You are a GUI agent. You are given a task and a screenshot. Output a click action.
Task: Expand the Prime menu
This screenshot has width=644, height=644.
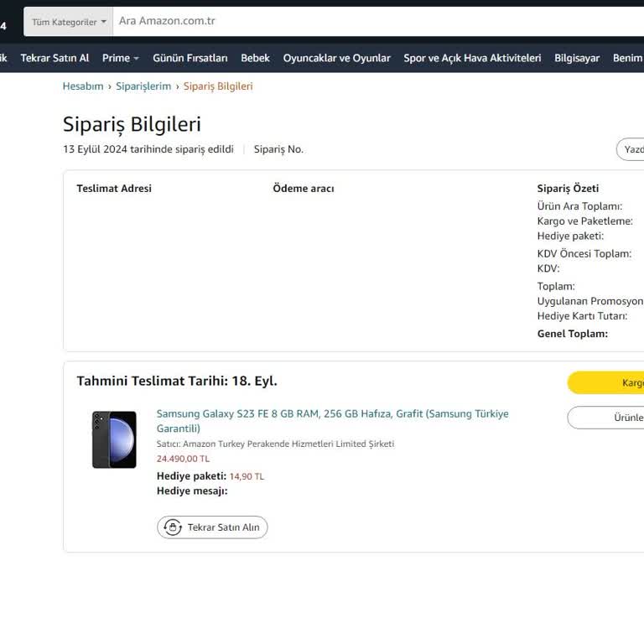pyautogui.click(x=121, y=59)
